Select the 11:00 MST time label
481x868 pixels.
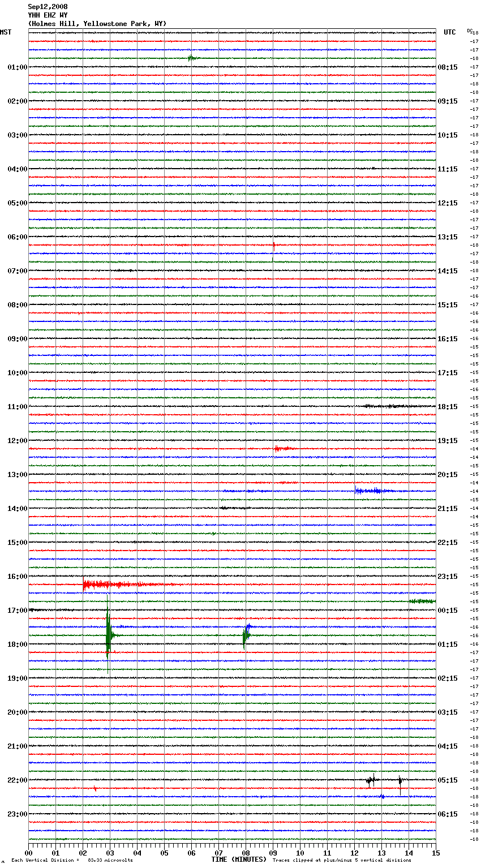tap(18, 407)
